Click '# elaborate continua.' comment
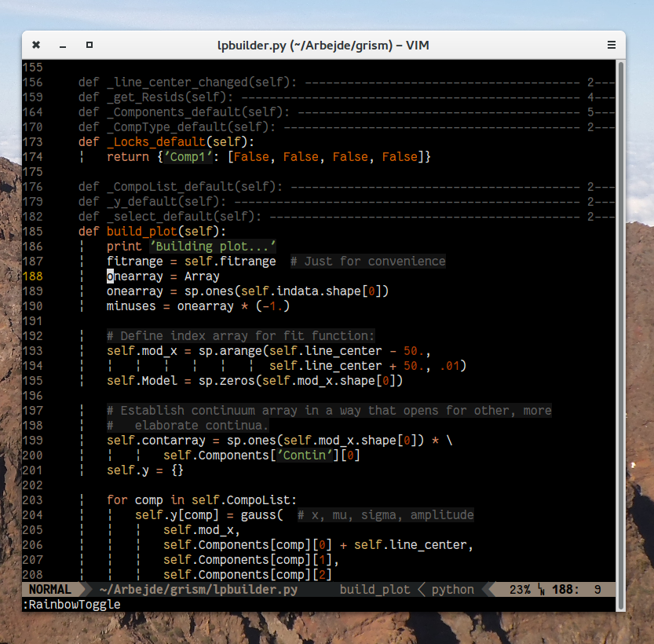This screenshot has height=644, width=654. pyautogui.click(x=188, y=426)
